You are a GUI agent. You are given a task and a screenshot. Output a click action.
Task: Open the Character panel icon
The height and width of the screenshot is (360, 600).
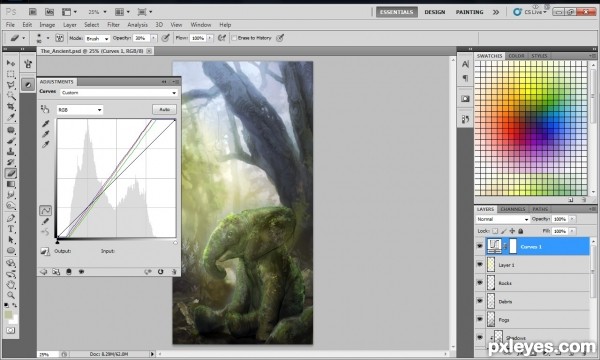point(465,64)
